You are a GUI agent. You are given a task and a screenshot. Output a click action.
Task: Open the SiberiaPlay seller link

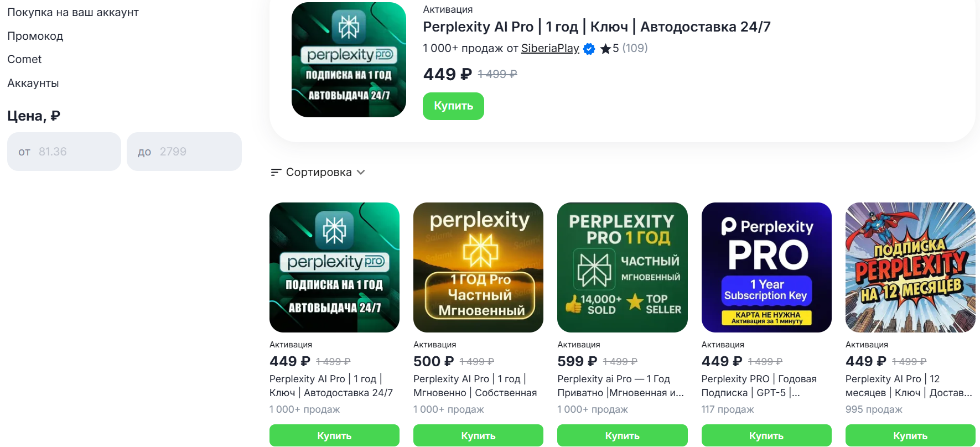[550, 48]
